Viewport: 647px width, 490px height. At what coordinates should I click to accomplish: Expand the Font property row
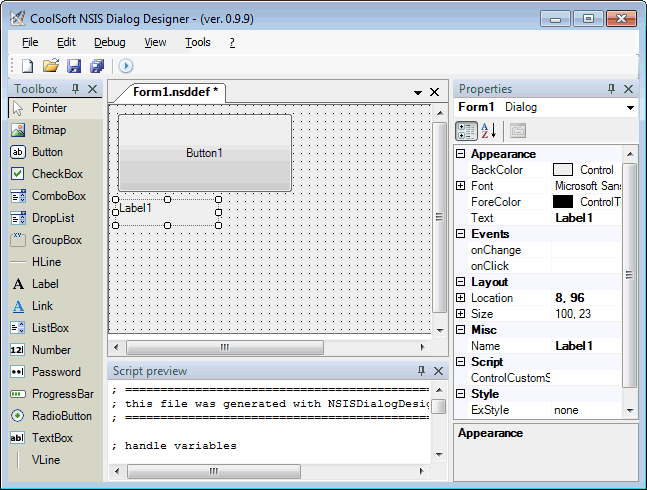click(x=461, y=186)
